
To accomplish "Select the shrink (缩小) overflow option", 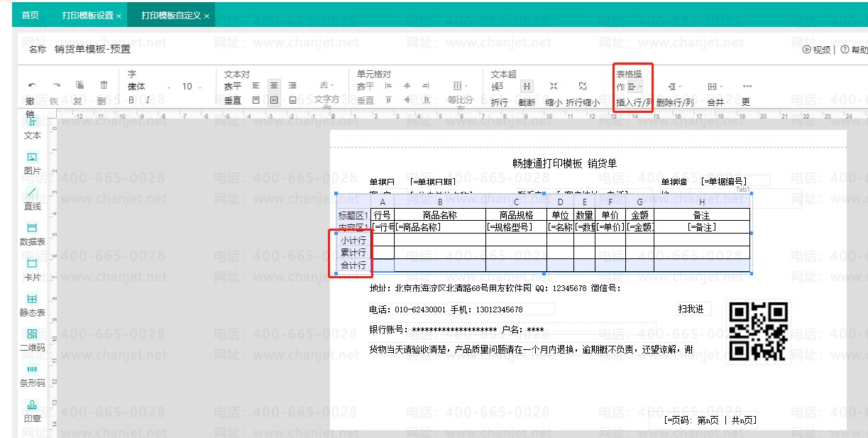I will click(554, 86).
